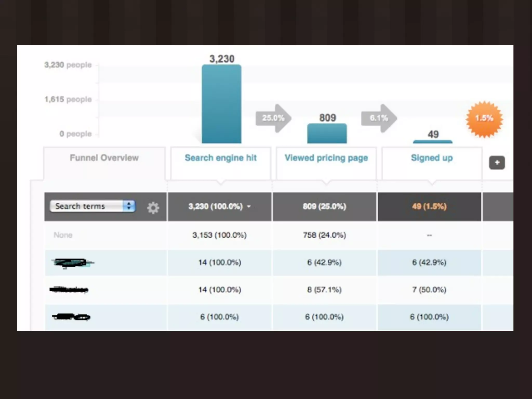The image size is (532, 399).
Task: Click the 7 (50.0%) signed up cell
Action: click(429, 290)
